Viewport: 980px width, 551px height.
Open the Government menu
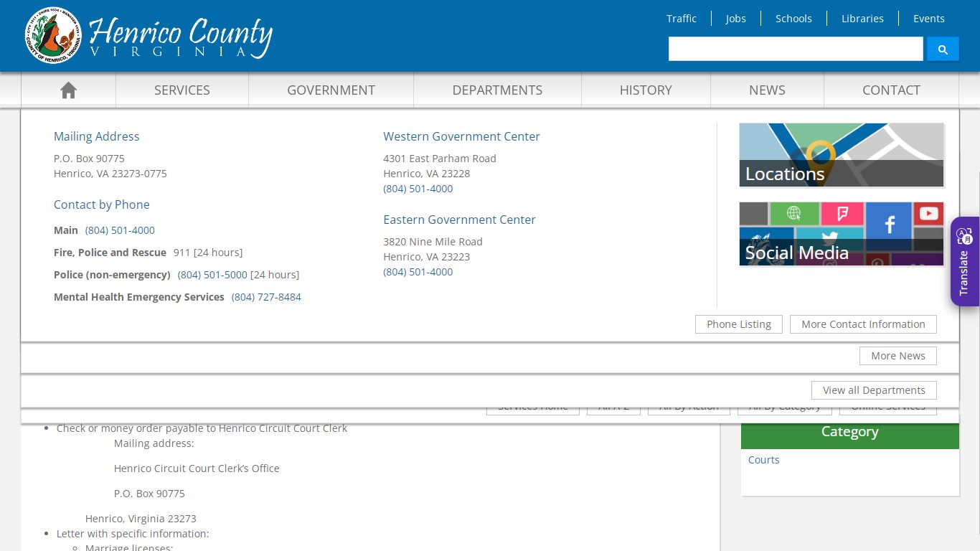point(331,90)
